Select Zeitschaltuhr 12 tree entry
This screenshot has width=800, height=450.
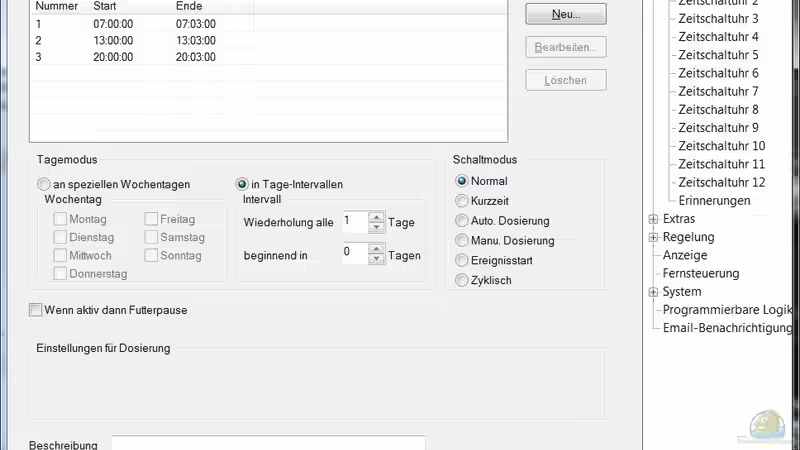721,182
